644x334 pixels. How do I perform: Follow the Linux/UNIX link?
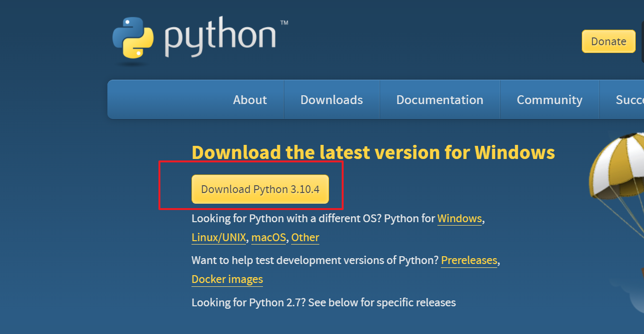coord(219,238)
